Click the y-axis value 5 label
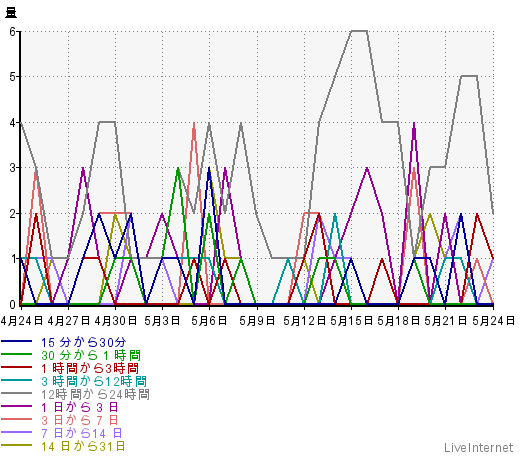 pyautogui.click(x=13, y=77)
